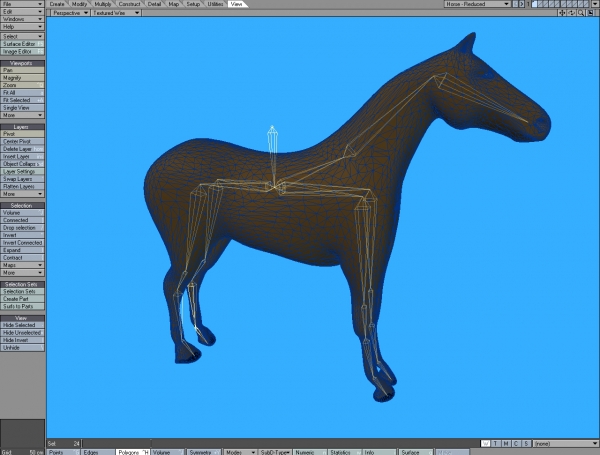Click the viewport move (pan) icon
This screenshot has height=455, width=600.
(562, 13)
